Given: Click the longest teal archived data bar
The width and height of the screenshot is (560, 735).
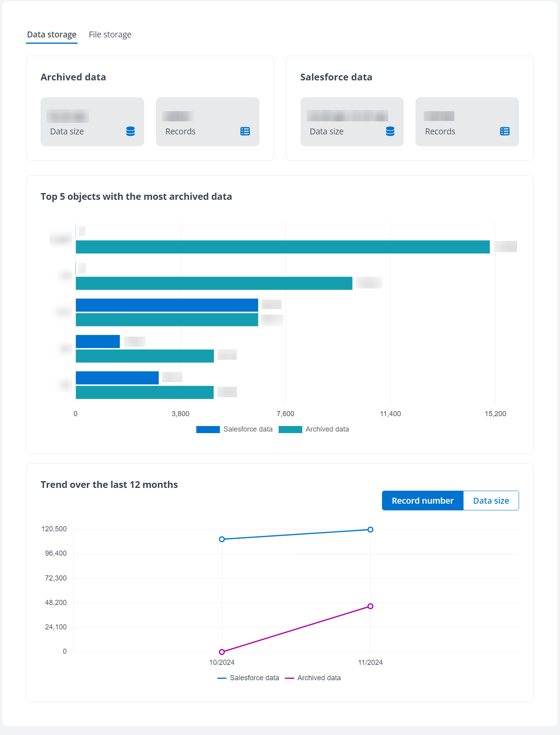Looking at the screenshot, I should click(x=282, y=247).
